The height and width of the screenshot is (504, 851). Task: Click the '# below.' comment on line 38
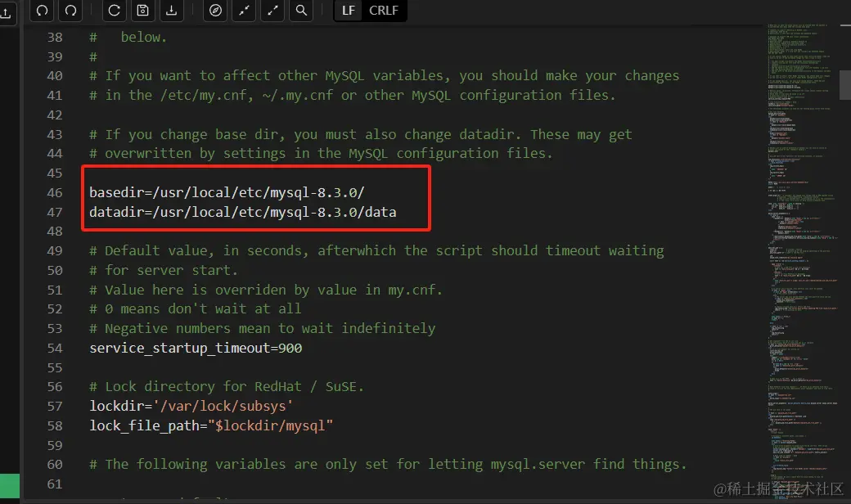(128, 38)
